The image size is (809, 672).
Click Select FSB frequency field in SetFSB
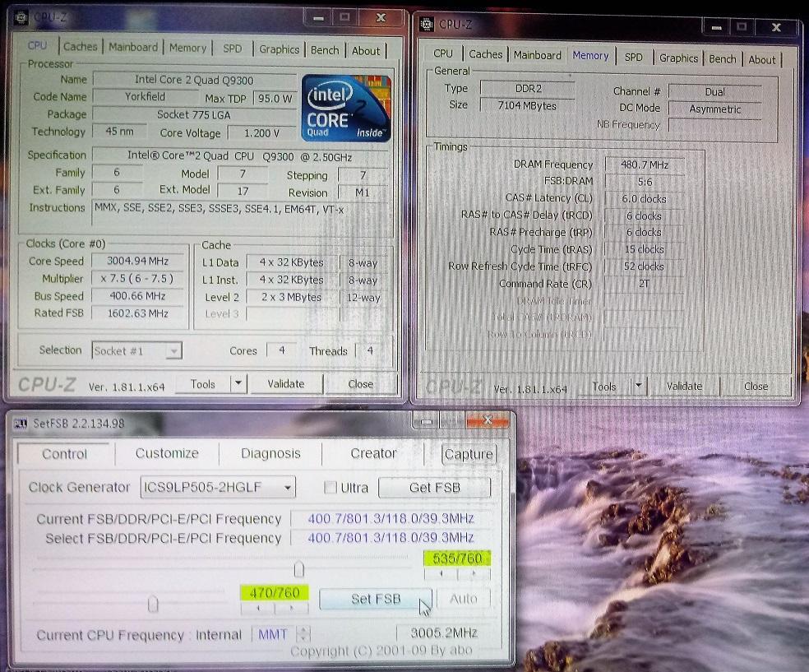[391, 538]
